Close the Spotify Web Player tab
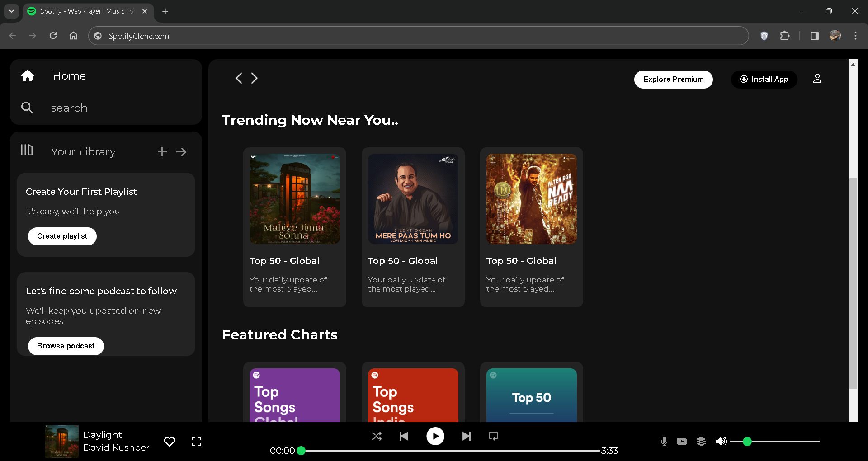 pos(145,11)
